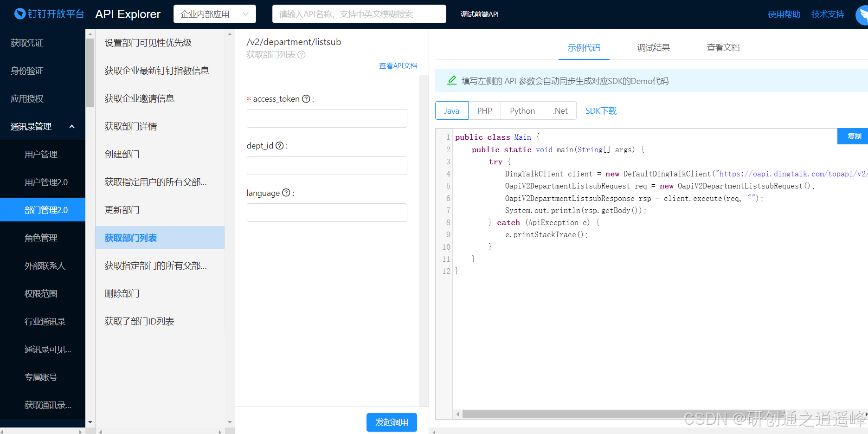Image resolution: width=868 pixels, height=434 pixels.
Task: Click the DingTalk Open Platform logo icon
Action: tap(19, 13)
